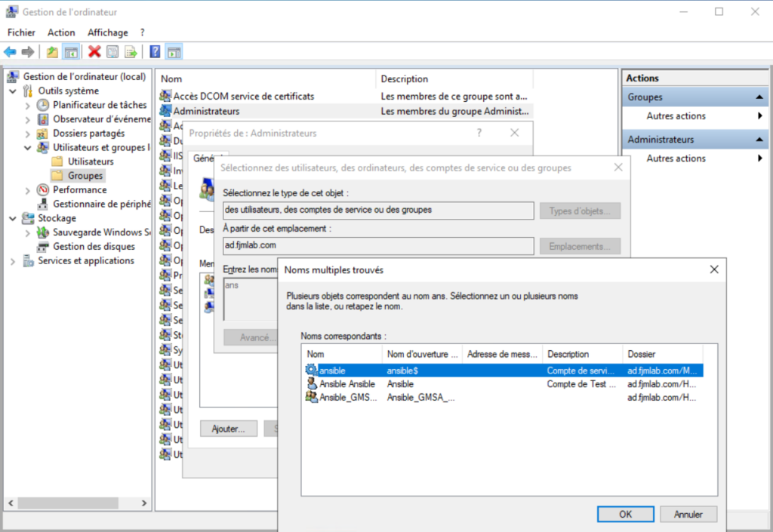Collapse the Outils système tree node
Viewport: 773px width, 532px height.
[13, 91]
